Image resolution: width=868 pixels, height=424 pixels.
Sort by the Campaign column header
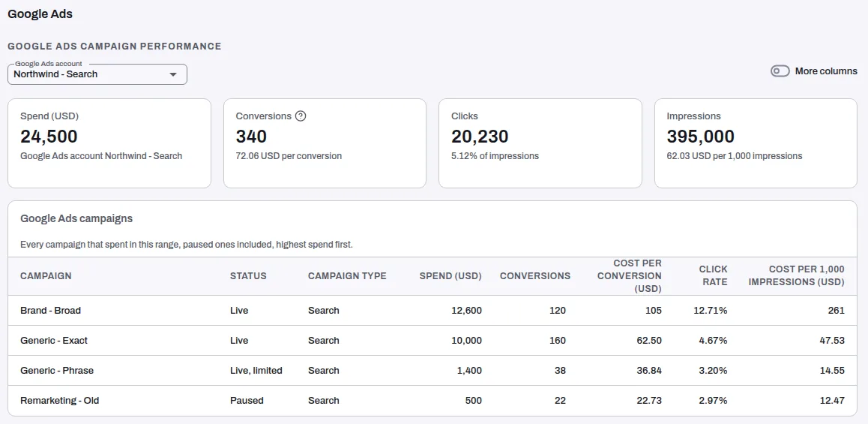click(46, 276)
